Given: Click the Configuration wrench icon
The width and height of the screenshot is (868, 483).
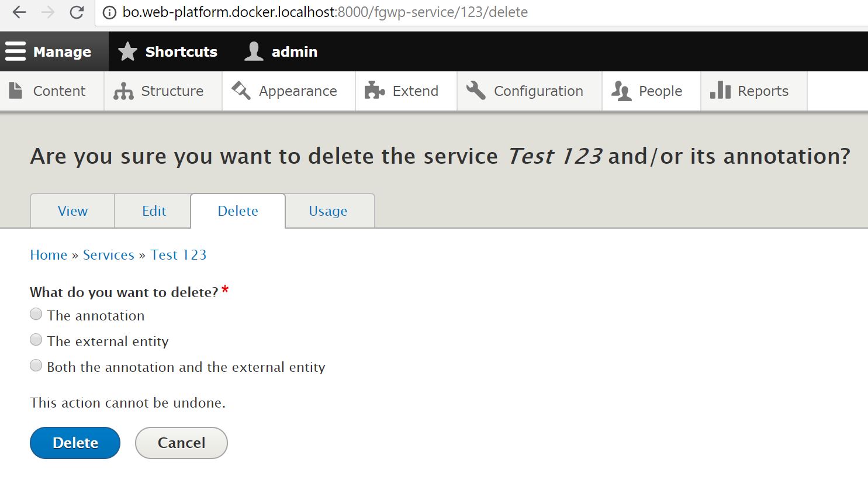Looking at the screenshot, I should (x=475, y=90).
